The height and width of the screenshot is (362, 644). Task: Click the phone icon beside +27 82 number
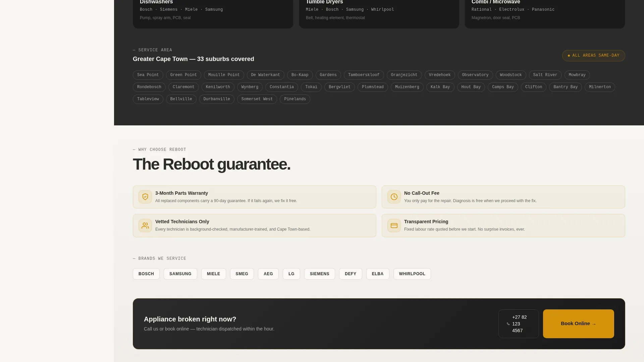(x=508, y=324)
